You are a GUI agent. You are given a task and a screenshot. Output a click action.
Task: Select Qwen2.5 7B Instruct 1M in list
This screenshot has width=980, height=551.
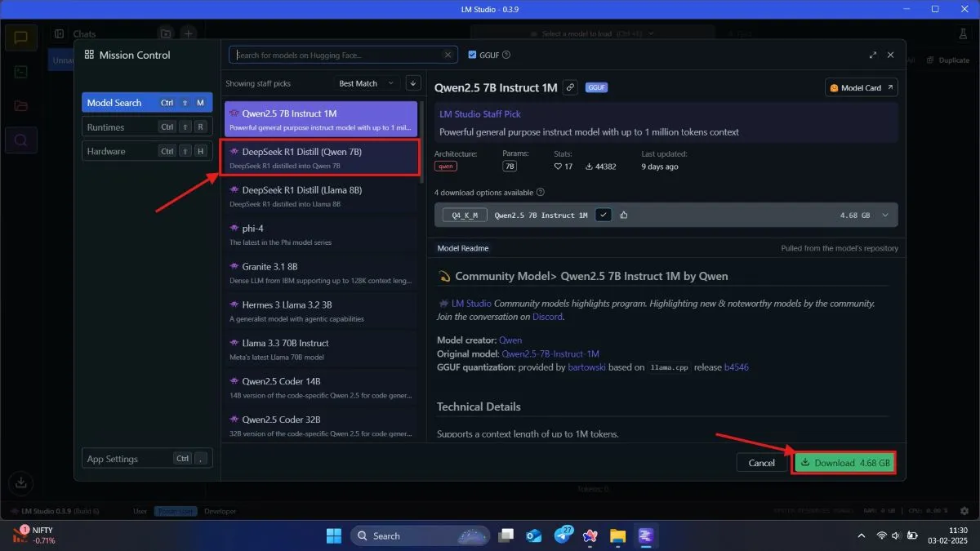point(321,119)
